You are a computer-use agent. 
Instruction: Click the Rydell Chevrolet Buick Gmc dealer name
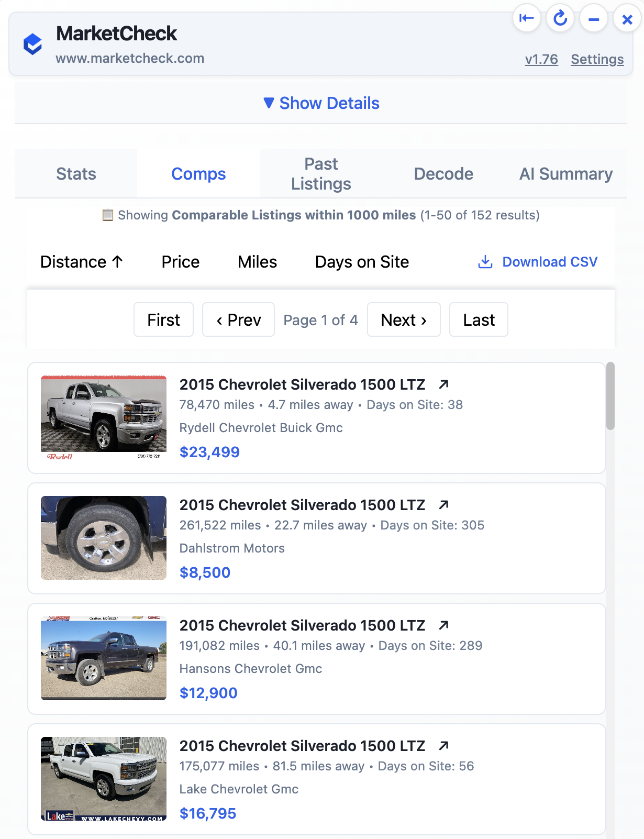(261, 428)
